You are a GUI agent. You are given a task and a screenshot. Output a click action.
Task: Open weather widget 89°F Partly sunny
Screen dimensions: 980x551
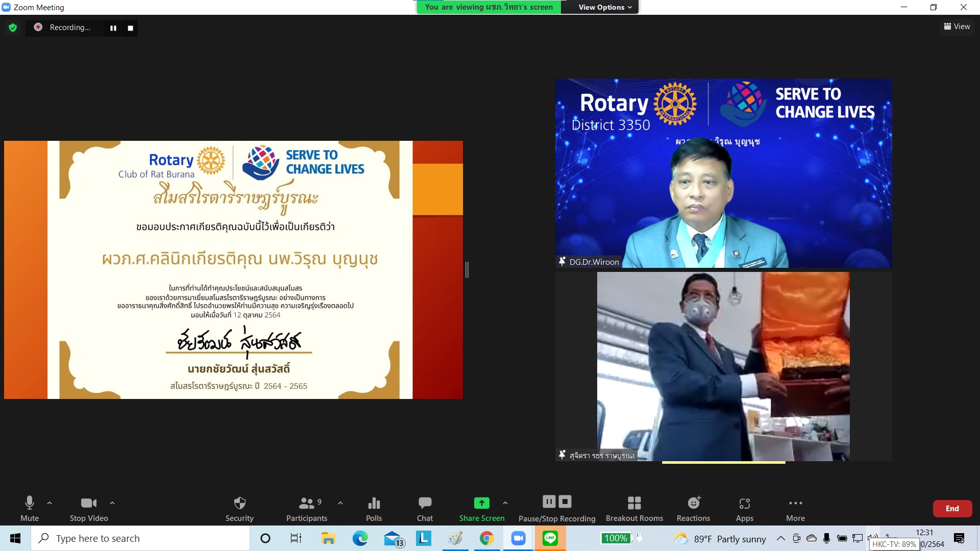coord(720,539)
